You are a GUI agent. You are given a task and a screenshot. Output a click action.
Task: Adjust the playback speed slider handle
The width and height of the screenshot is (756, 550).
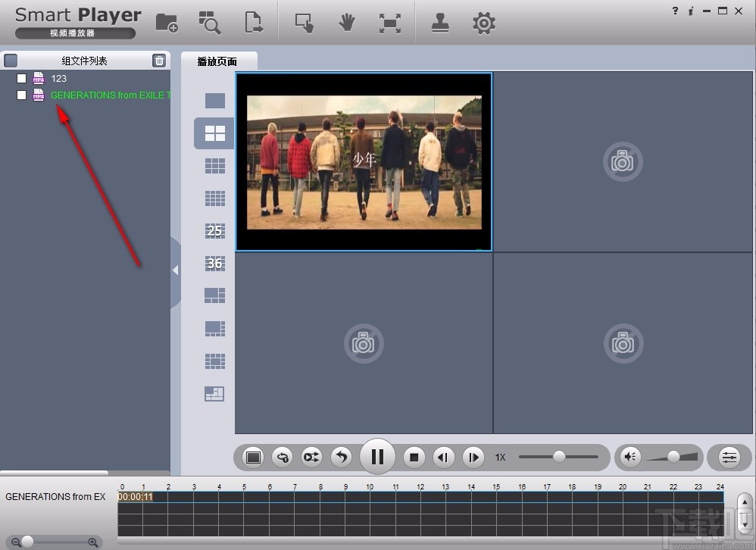click(559, 456)
